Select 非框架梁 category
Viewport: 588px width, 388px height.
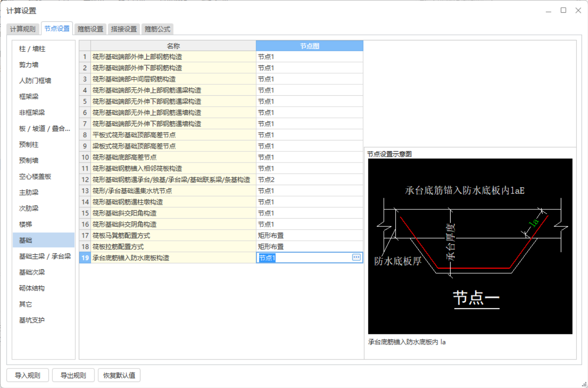[x=43, y=112]
